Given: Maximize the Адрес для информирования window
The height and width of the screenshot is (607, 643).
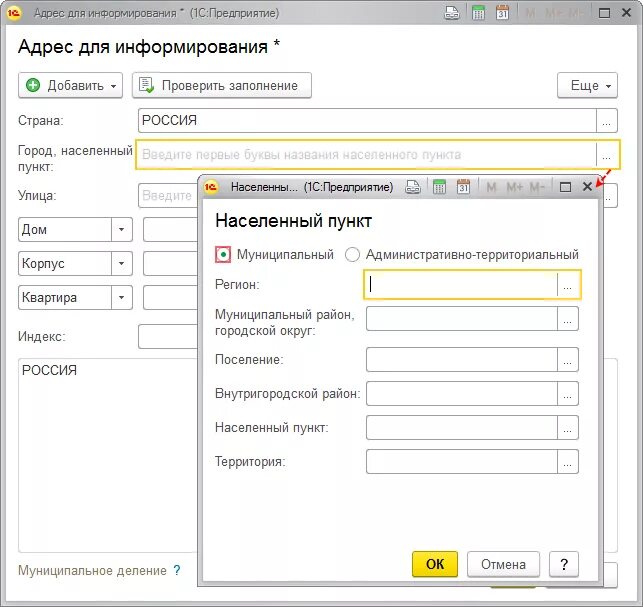Looking at the screenshot, I should 604,13.
